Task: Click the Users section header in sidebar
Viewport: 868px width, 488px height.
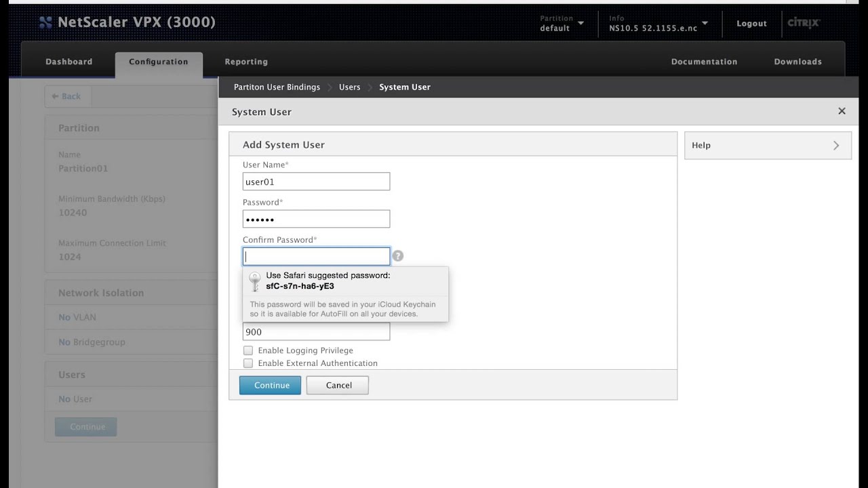Action: [72, 375]
